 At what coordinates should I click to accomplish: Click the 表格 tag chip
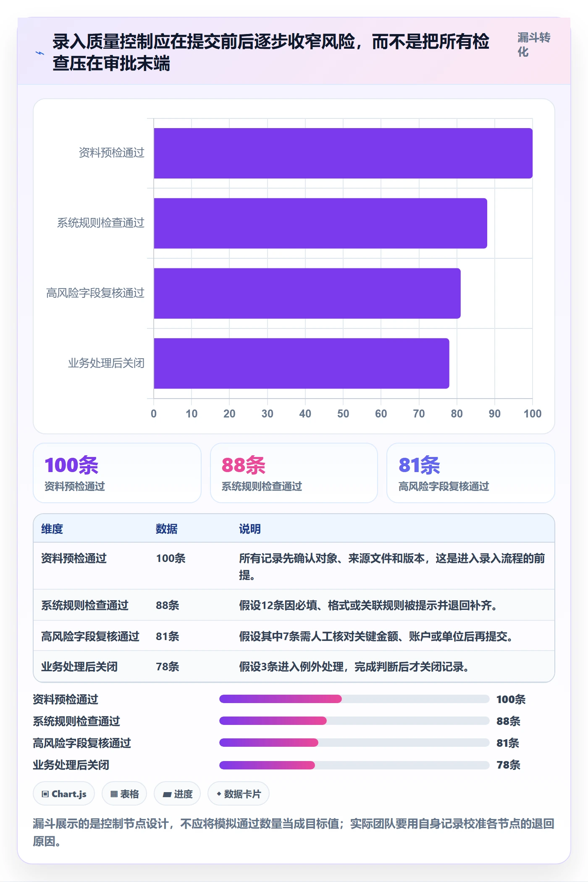[x=124, y=793]
